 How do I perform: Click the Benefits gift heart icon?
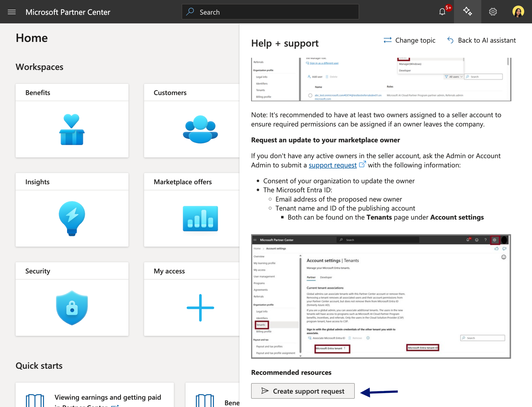coord(72,129)
